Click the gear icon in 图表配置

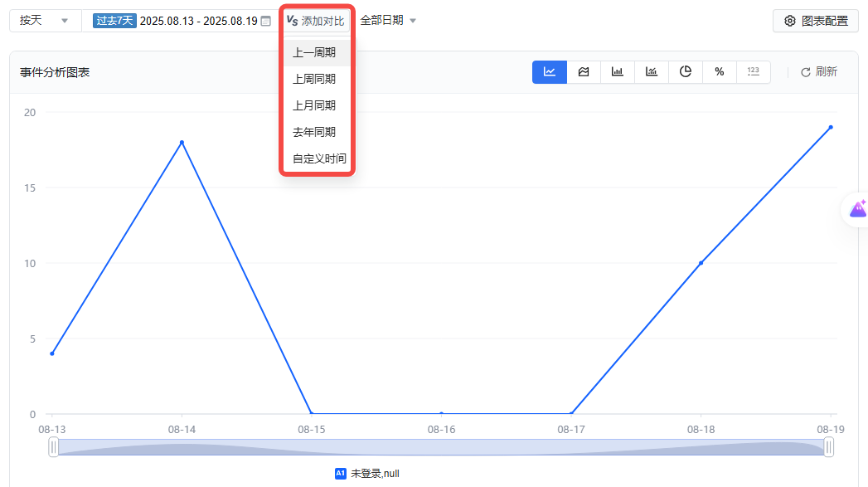790,21
